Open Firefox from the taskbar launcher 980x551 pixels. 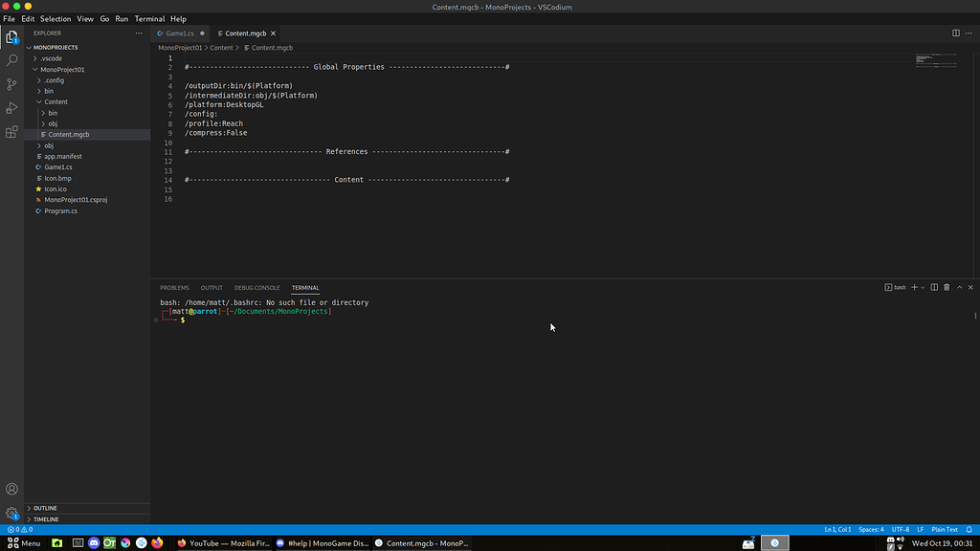[157, 543]
